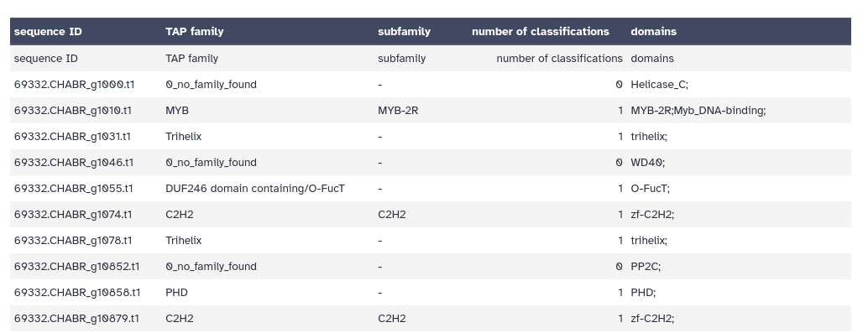Select the subfamily column header
The height and width of the screenshot is (333, 868).
pyautogui.click(x=404, y=32)
